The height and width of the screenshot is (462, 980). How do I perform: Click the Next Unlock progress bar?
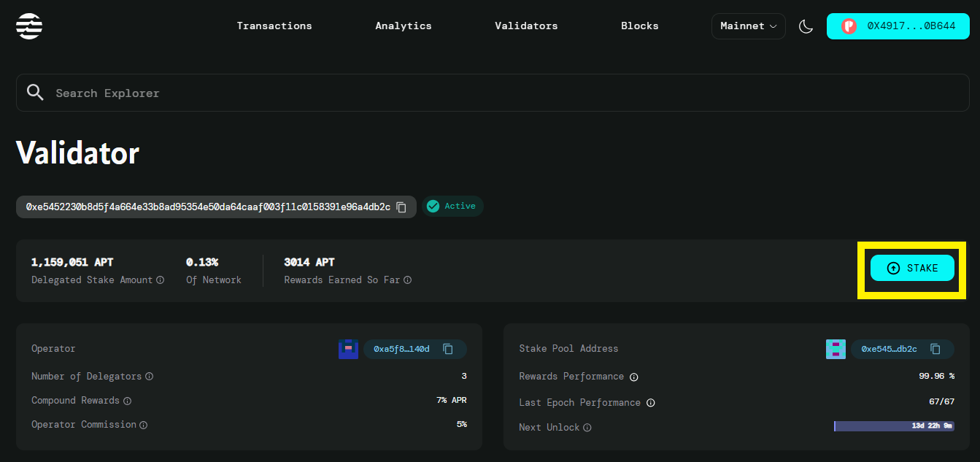click(894, 426)
